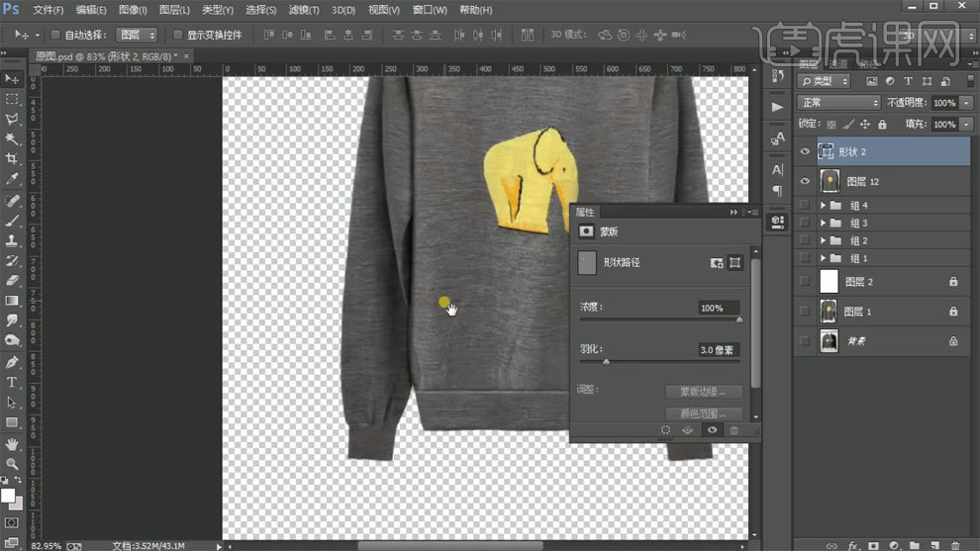The image size is (980, 551).
Task: Select the Brush tool
Action: 11,221
